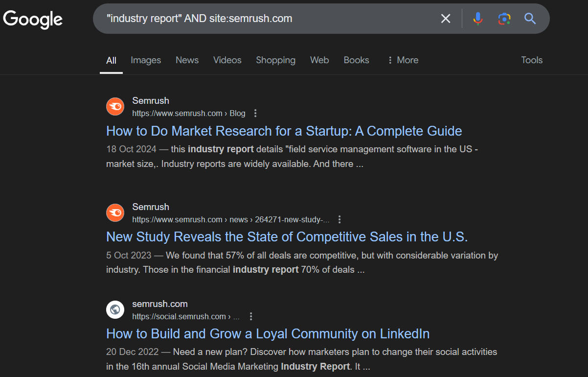Click the semrush.com › news › 264271-new-study URL
Viewport: 588px width, 377px height.
coord(231,219)
